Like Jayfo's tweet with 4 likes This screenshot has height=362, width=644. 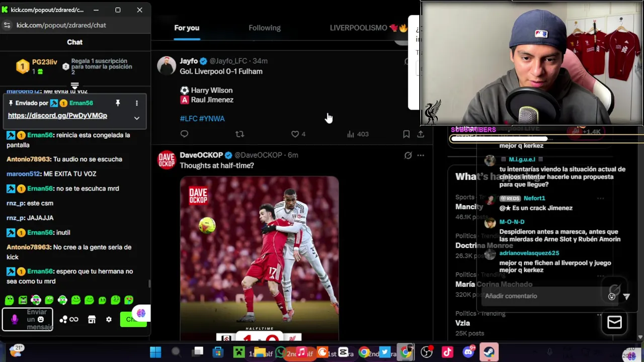[298, 134]
